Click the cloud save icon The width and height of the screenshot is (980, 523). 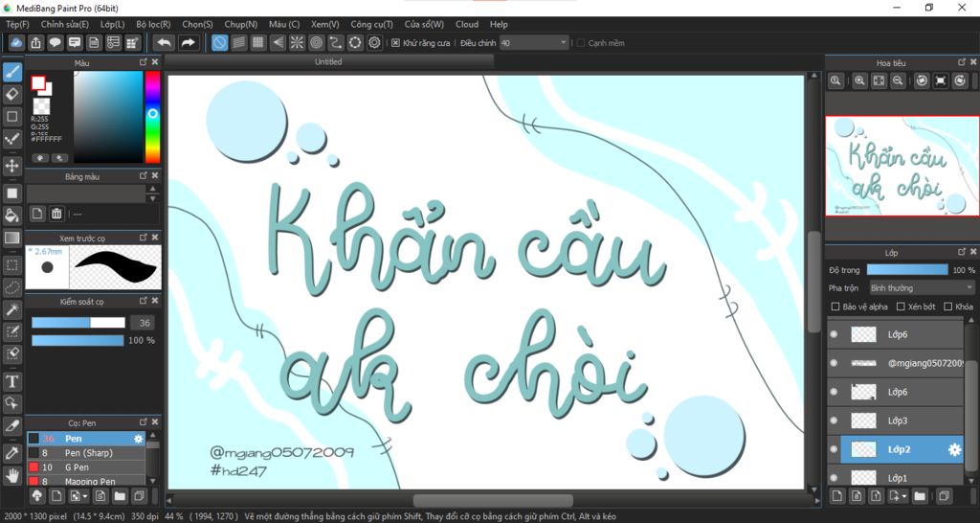(17, 42)
